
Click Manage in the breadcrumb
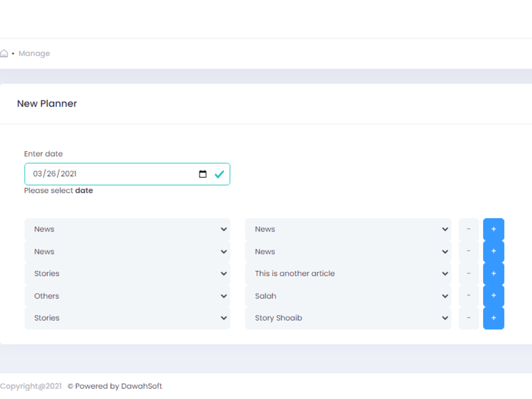tap(34, 53)
